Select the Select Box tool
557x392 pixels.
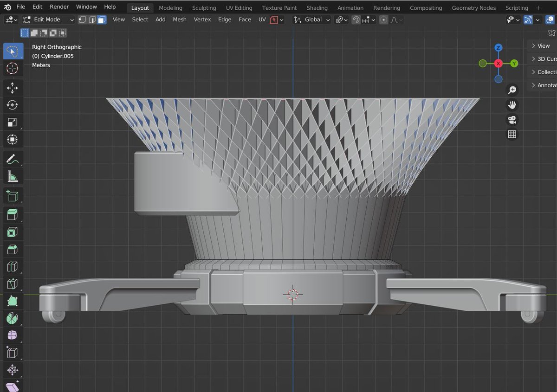pos(13,51)
